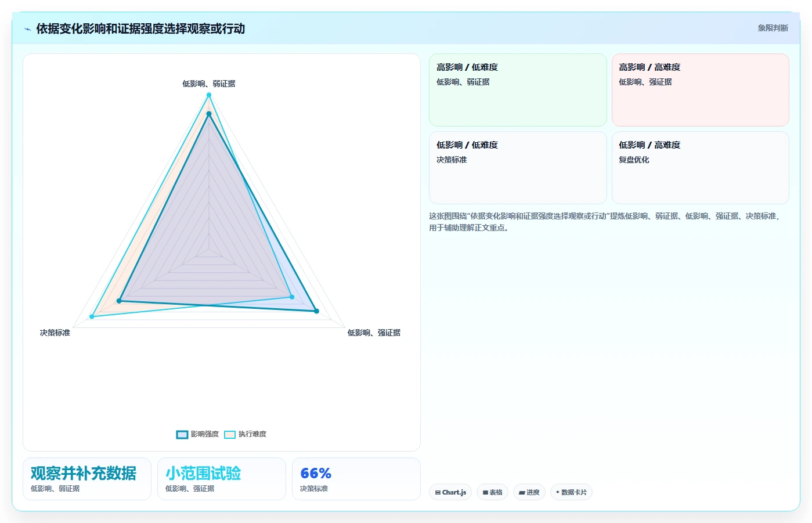Open the 小范围试验 stat card
Image resolution: width=812 pixels, height=523 pixels.
pos(222,479)
